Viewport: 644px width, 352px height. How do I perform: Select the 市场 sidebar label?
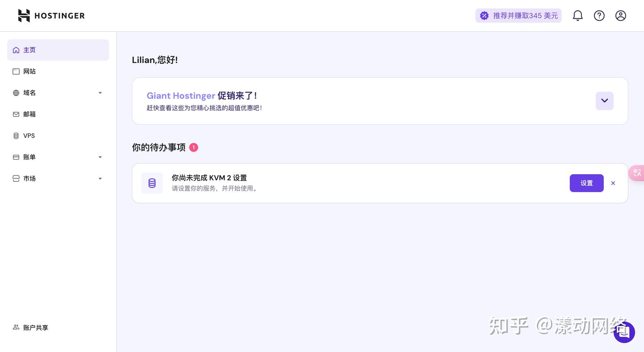coord(30,179)
